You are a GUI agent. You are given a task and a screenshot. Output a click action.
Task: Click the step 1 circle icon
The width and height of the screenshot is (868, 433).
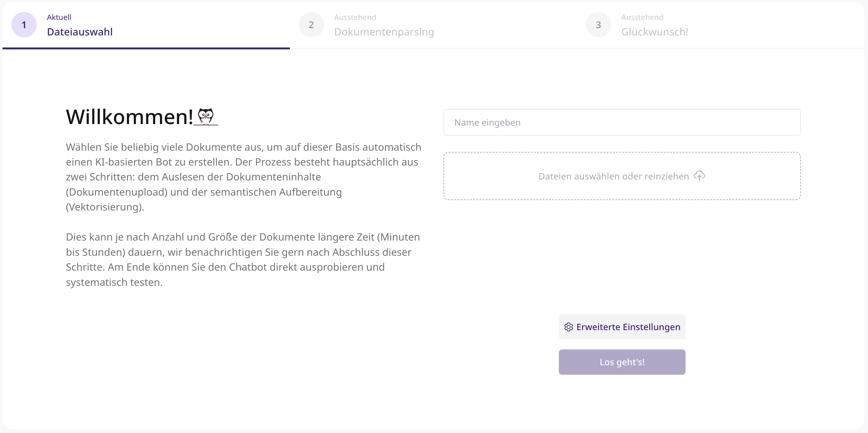(x=24, y=25)
